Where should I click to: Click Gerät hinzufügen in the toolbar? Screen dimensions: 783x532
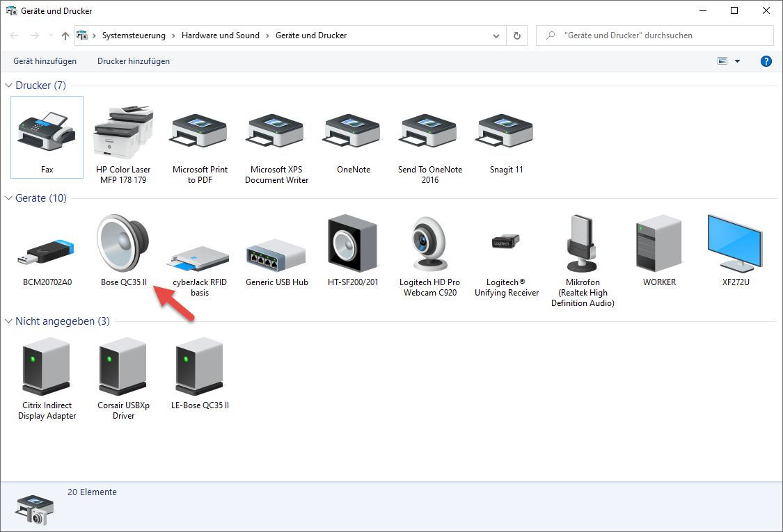(x=45, y=61)
